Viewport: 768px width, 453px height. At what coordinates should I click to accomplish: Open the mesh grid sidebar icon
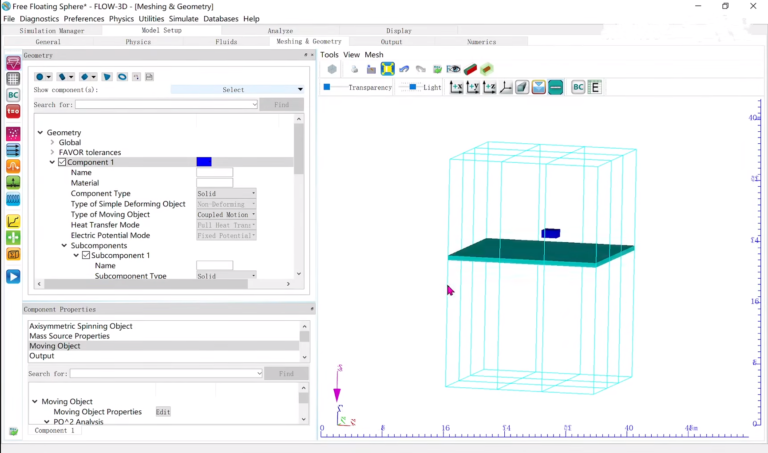tap(13, 78)
